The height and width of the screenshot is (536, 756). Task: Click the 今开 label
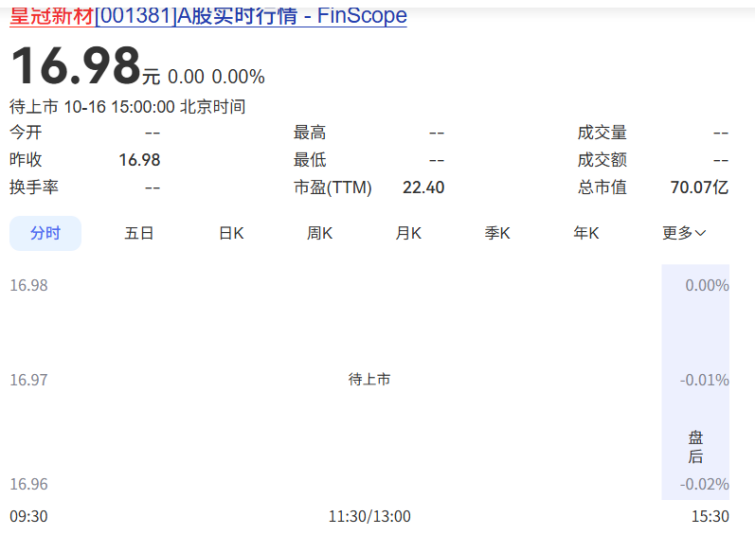pos(26,132)
